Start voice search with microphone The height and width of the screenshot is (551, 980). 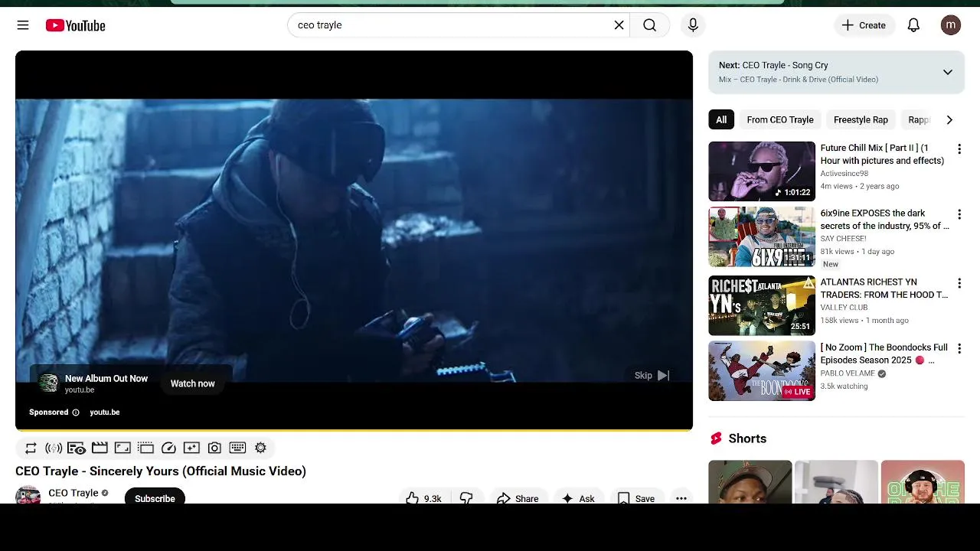pos(693,25)
